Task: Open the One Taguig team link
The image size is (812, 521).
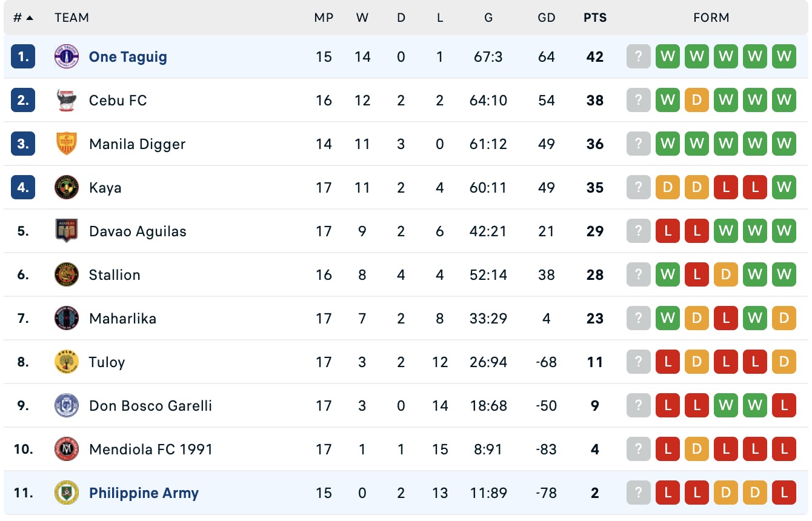Action: [128, 57]
